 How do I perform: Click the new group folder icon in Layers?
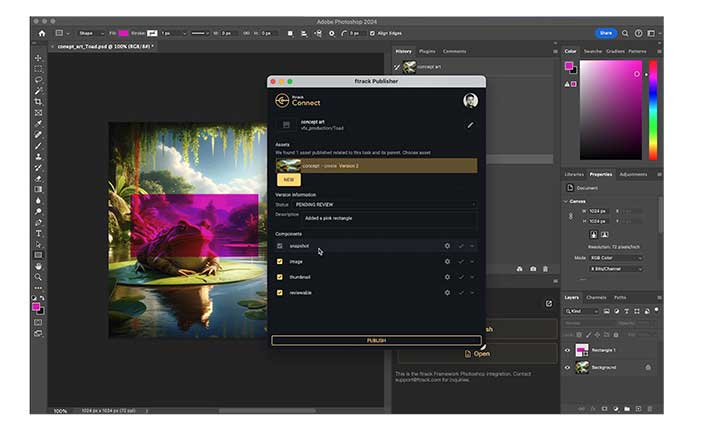pos(627,409)
